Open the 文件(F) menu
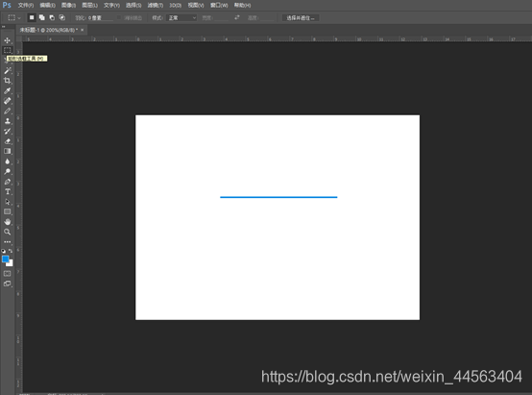Viewport: 532px width, 395px height. coord(26,5)
